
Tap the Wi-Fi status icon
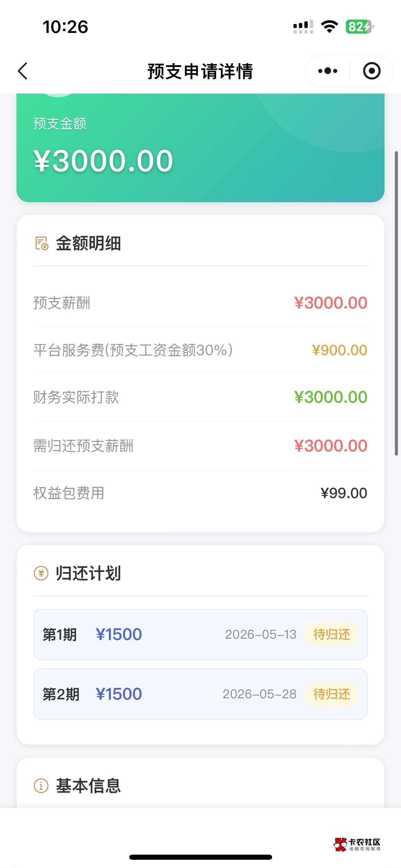point(329,27)
